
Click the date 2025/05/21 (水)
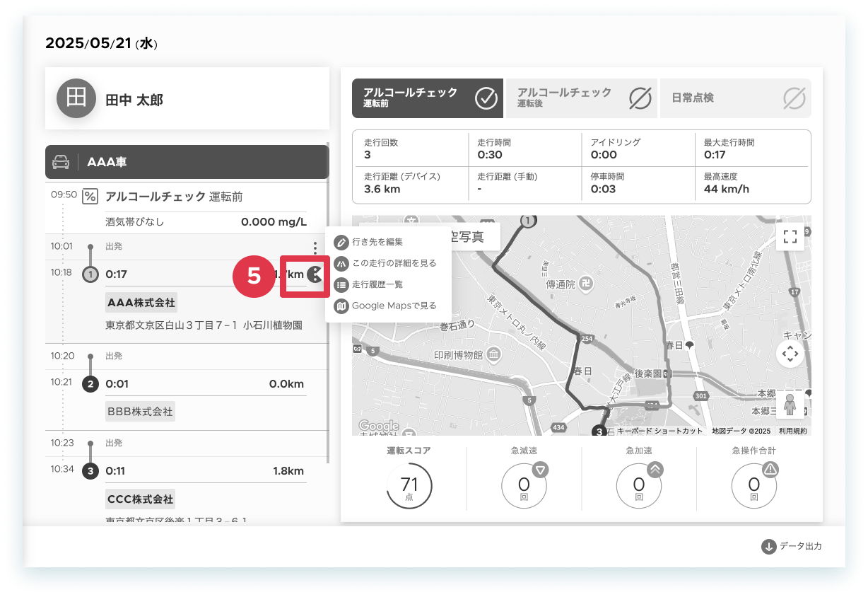point(101,43)
